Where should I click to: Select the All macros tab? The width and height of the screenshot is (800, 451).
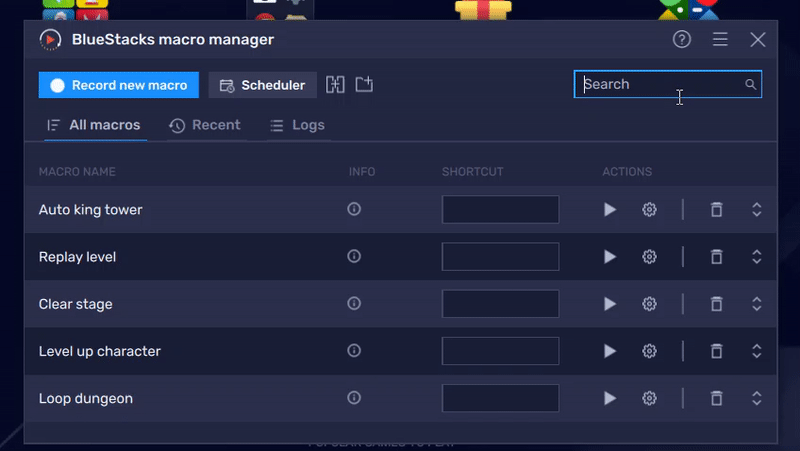[x=94, y=125]
